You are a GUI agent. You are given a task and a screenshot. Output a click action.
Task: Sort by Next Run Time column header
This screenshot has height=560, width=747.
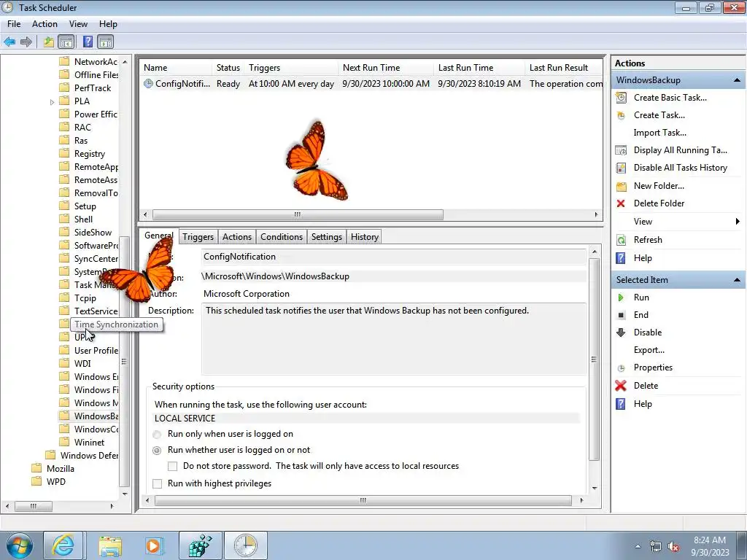tap(386, 68)
